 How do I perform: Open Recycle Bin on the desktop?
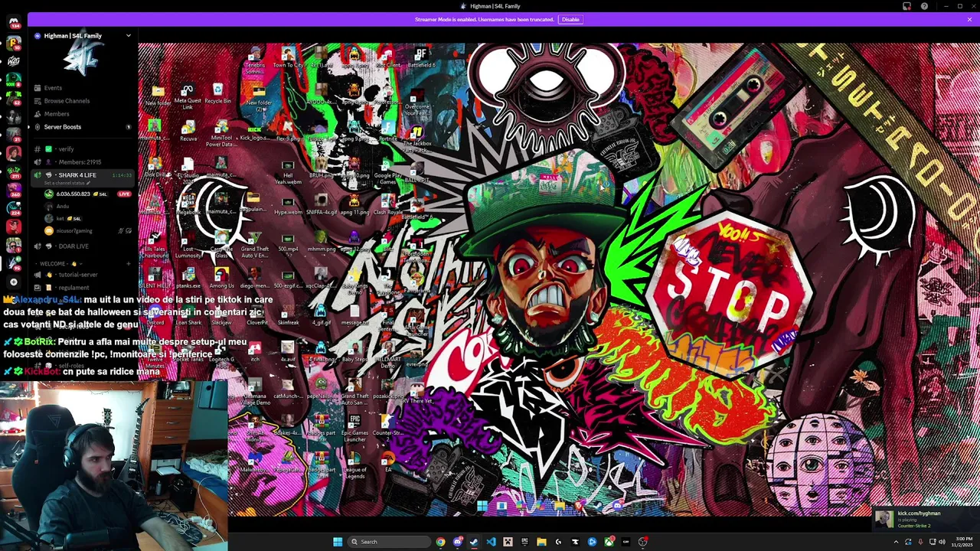tap(217, 94)
